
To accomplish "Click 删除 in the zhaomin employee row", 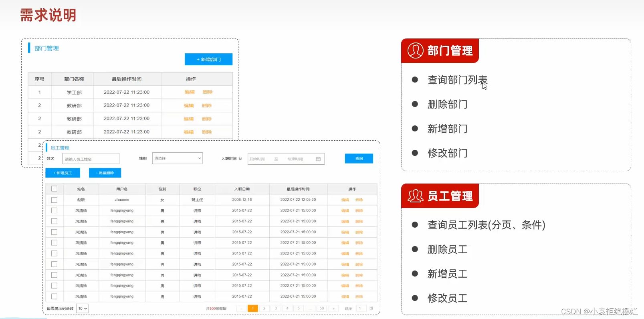I will tap(359, 200).
